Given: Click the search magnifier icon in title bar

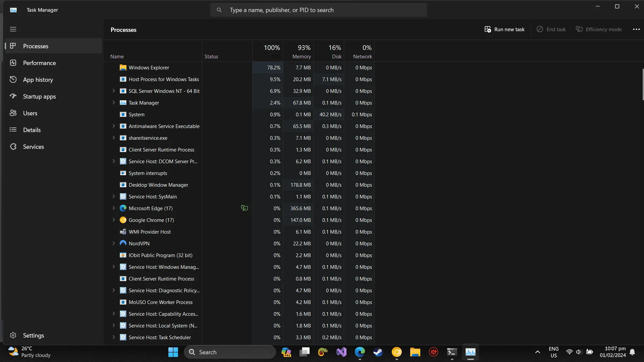Looking at the screenshot, I should tap(219, 10).
